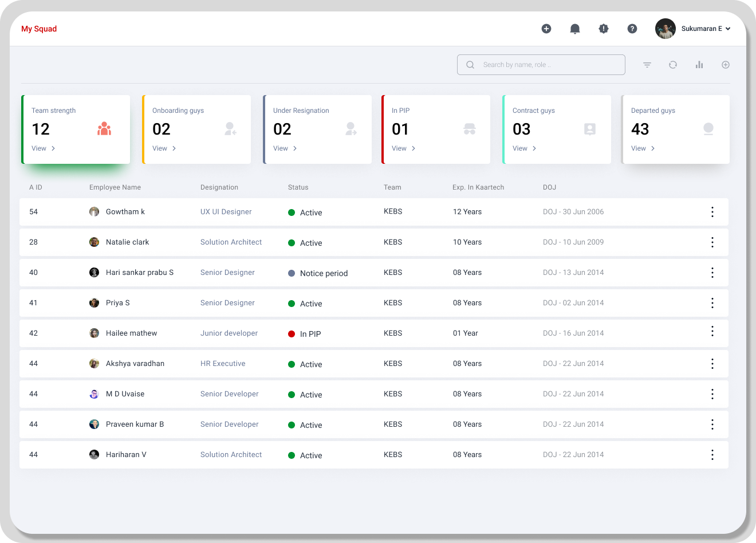756x543 pixels.
Task: Click Hari sankar prabu S avatar
Action: (94, 273)
